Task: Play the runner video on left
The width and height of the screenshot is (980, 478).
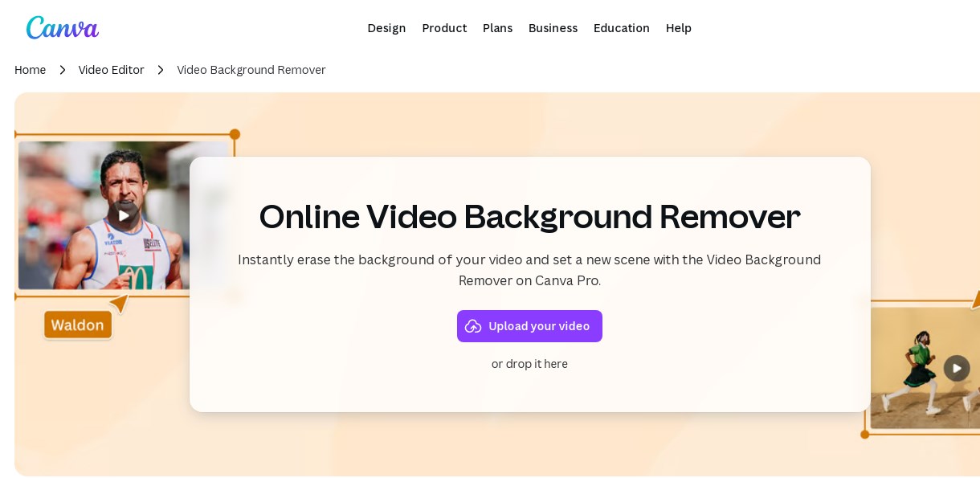Action: pyautogui.click(x=123, y=214)
